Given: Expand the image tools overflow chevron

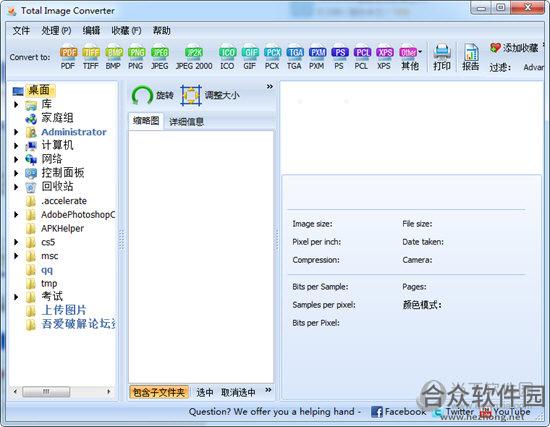Looking at the screenshot, I should pos(269,86).
